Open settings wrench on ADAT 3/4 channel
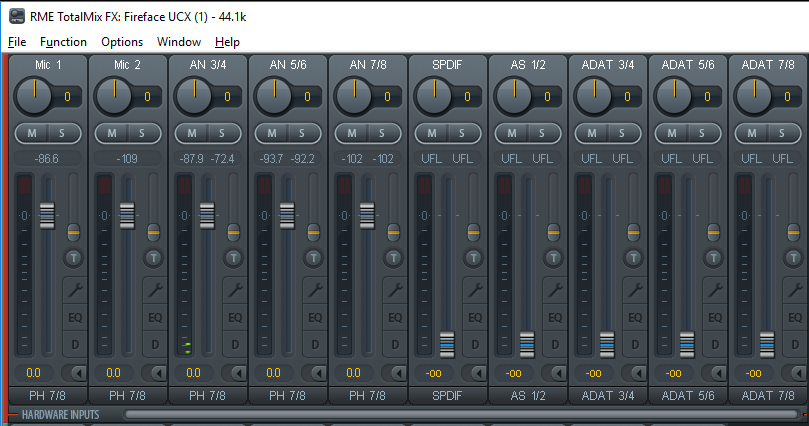This screenshot has height=426, width=809. 634,290
